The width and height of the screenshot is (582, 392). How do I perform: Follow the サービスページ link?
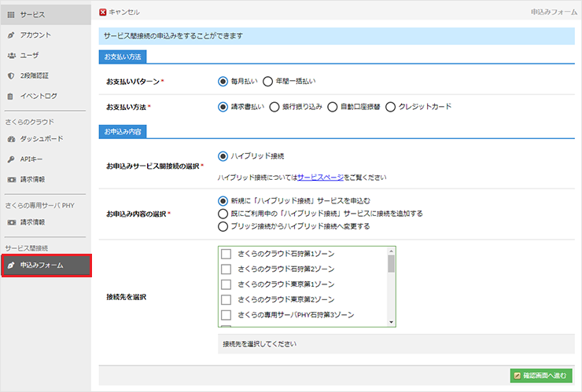coord(319,178)
